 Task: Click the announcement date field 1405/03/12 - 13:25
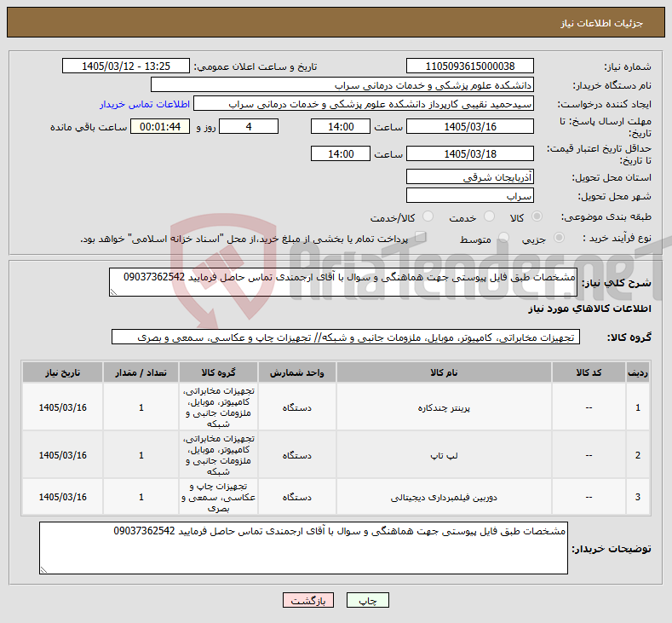(x=125, y=66)
